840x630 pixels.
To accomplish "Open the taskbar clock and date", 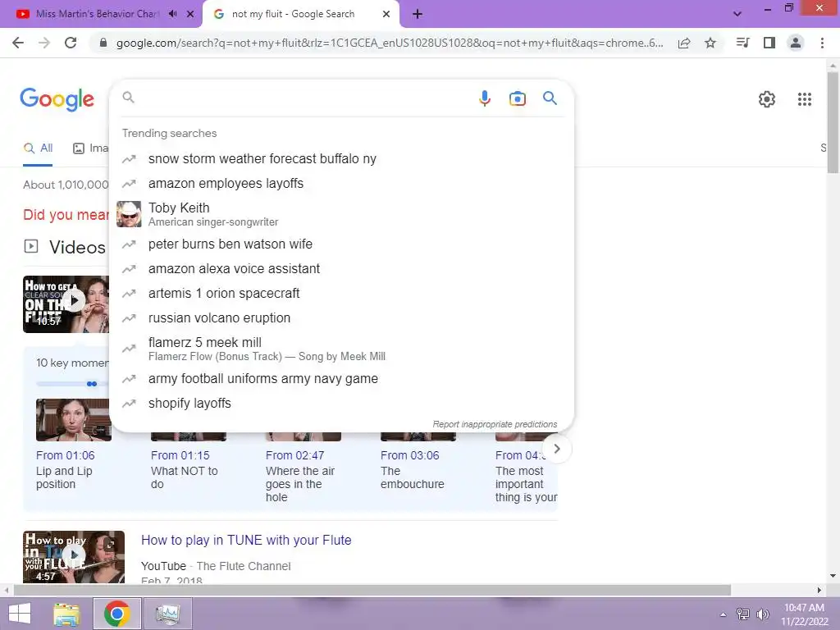I will coord(804,614).
